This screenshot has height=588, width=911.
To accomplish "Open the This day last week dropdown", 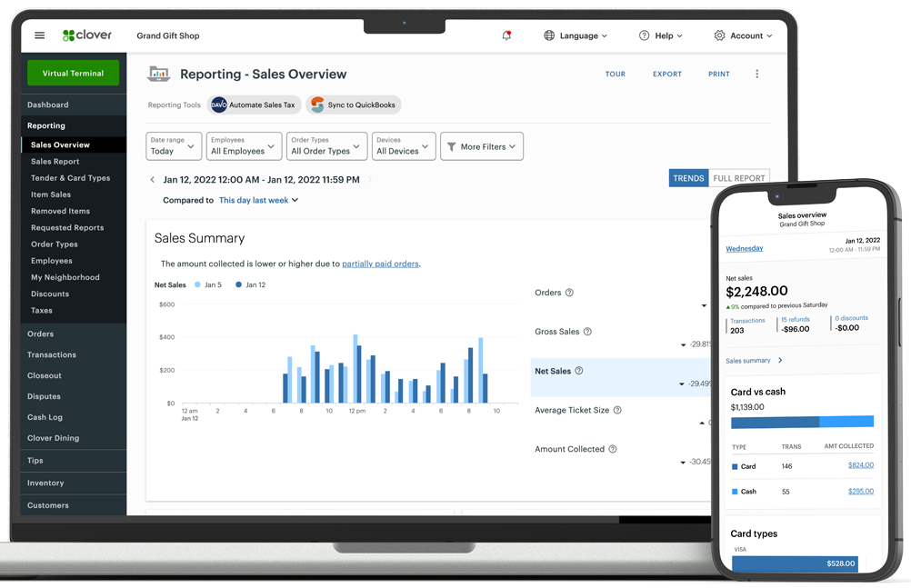I will (x=258, y=200).
